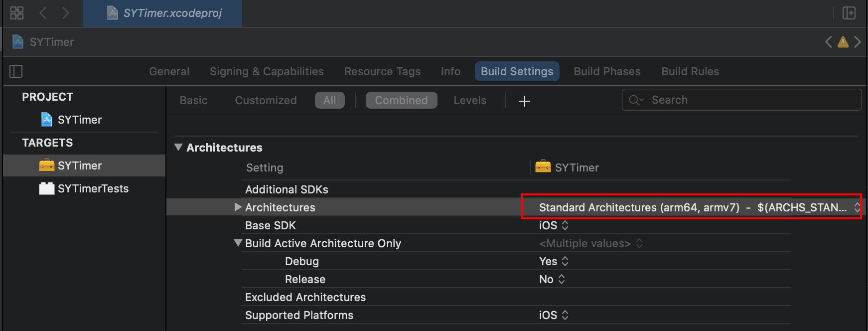Viewport: 868px width, 331px height.
Task: Click the build settings Search field
Action: (741, 100)
